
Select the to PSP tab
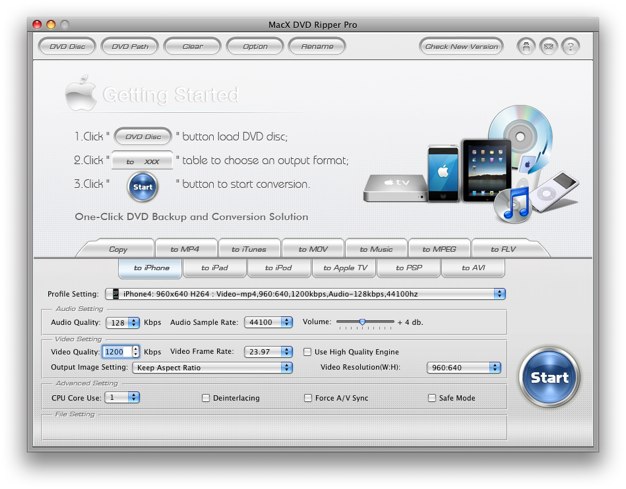[x=409, y=268]
